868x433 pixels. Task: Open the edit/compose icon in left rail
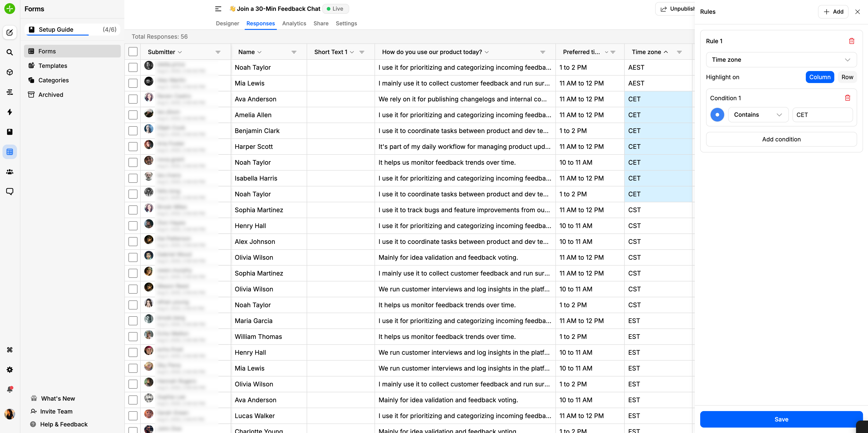[x=10, y=33]
